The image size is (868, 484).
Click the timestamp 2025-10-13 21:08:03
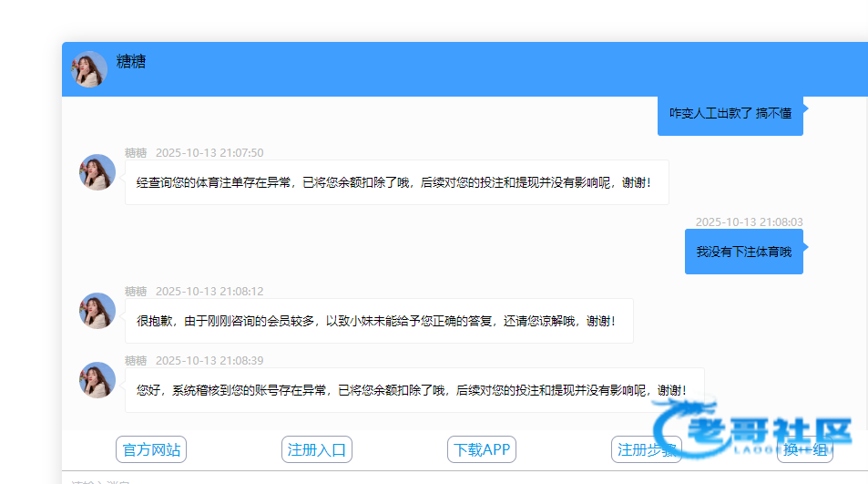[749, 222]
